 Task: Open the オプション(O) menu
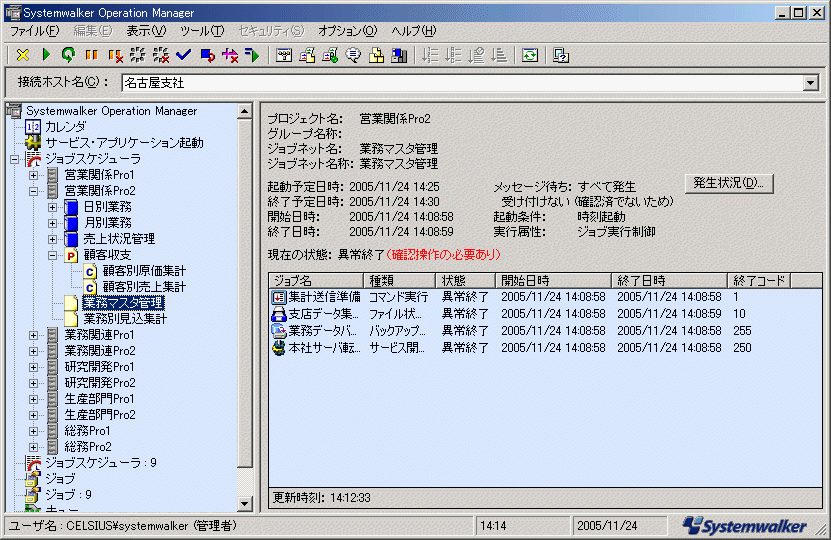(x=347, y=31)
